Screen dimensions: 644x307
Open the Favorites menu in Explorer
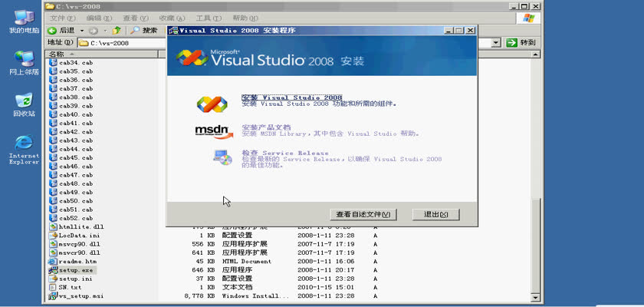pyautogui.click(x=172, y=18)
